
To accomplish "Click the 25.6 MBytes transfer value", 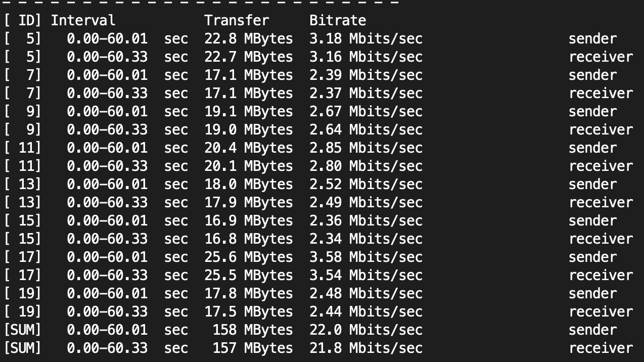I will pyautogui.click(x=249, y=257).
